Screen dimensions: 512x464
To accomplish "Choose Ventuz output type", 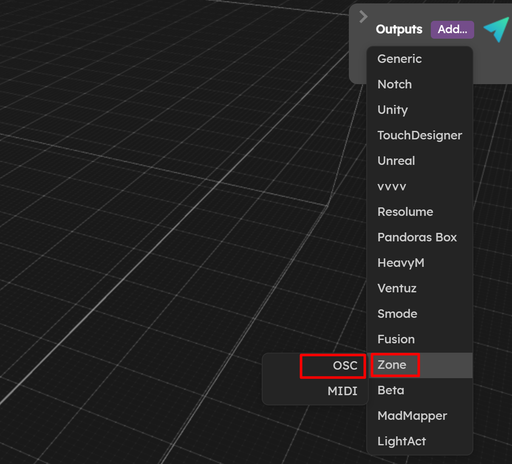I will point(420,288).
